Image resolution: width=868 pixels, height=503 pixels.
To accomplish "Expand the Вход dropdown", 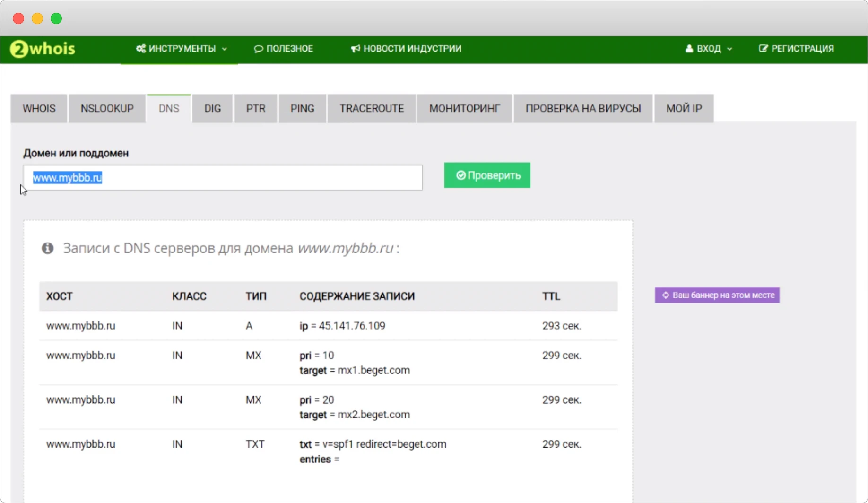I will click(709, 48).
